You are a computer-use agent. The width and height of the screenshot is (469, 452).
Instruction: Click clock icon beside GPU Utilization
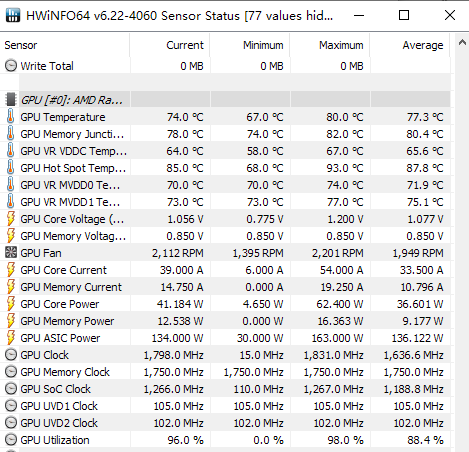click(11, 440)
